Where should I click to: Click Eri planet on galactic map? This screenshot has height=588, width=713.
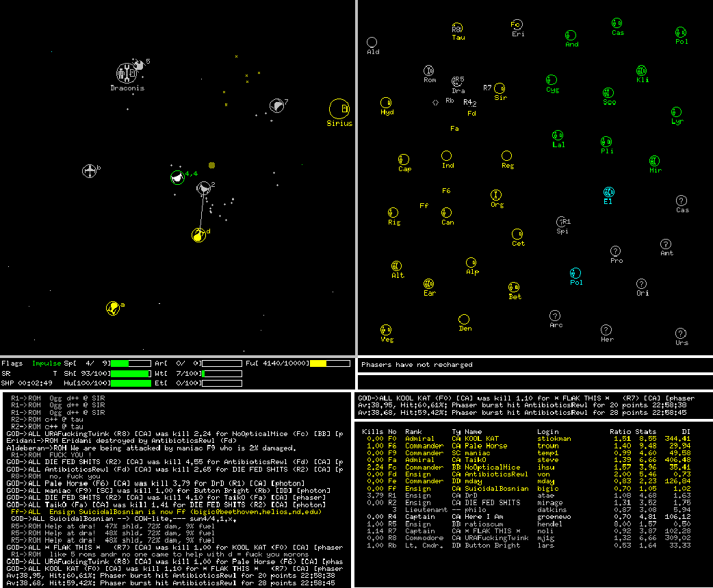coord(517,25)
